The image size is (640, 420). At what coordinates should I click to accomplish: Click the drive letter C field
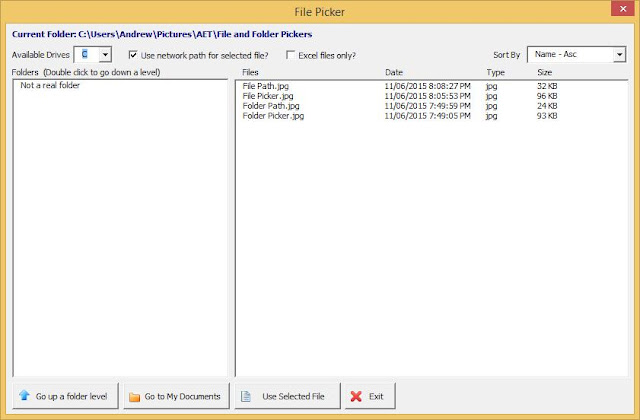click(x=87, y=54)
